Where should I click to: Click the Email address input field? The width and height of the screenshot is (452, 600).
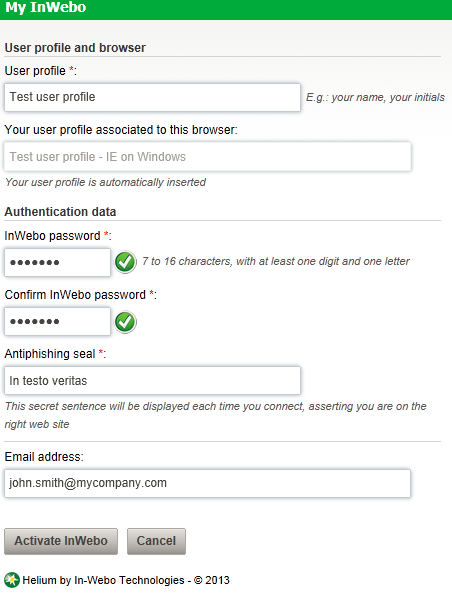coord(207,483)
